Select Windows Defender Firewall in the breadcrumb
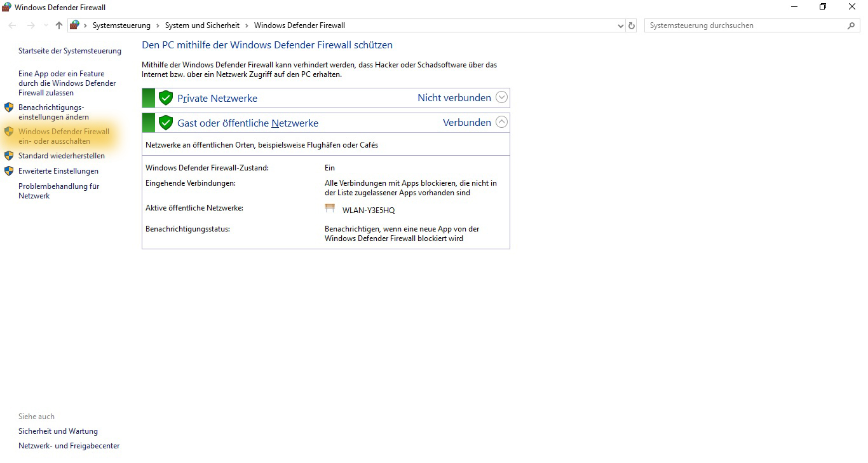Screen dimensions: 868x463 pos(299,25)
